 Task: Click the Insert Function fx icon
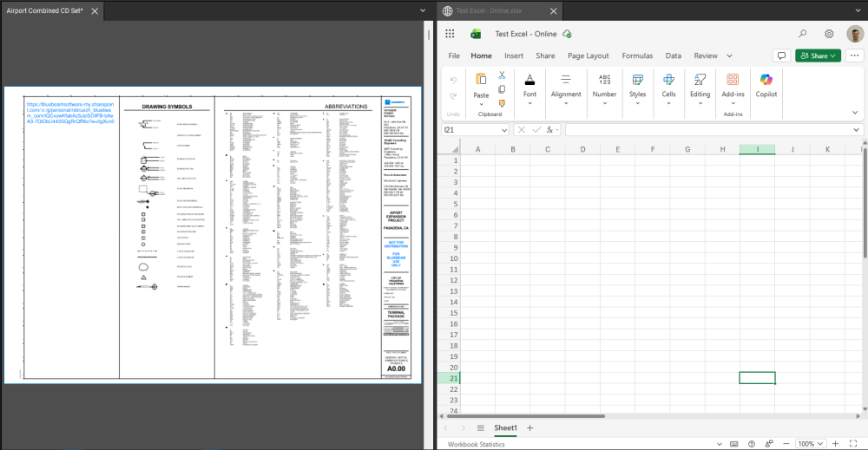549,129
